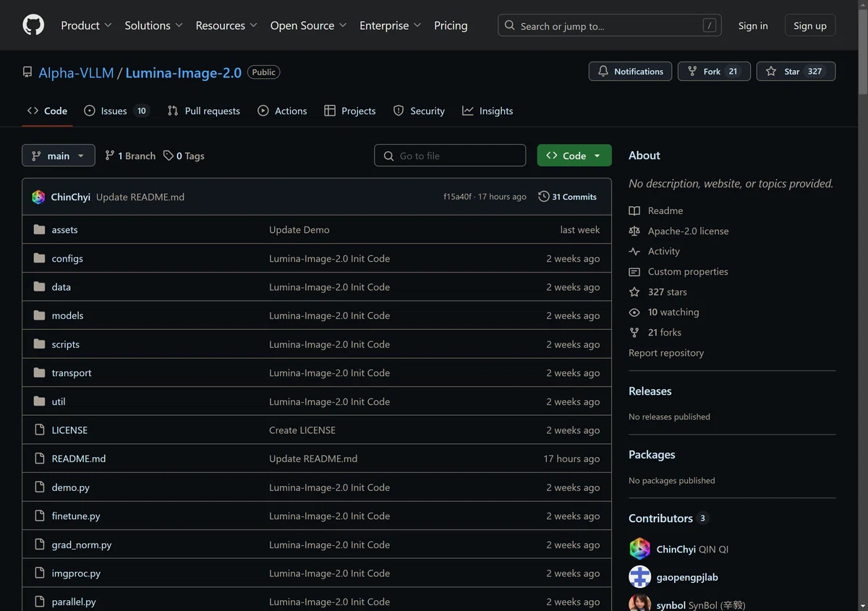Click the Create LICENSE commit message
This screenshot has height=611, width=868.
pyautogui.click(x=302, y=430)
